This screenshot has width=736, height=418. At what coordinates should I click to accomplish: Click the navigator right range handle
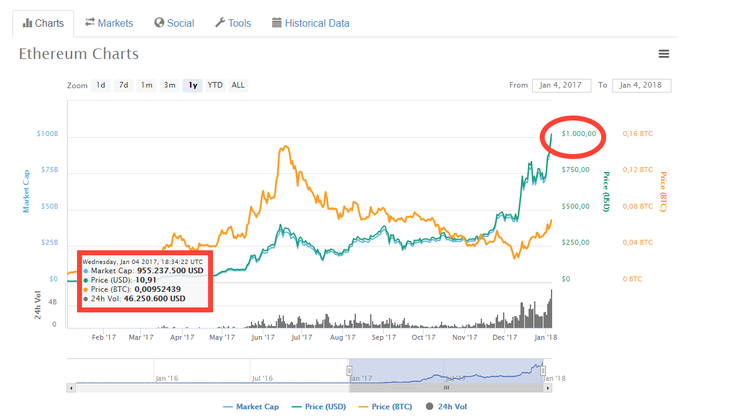pos(543,371)
